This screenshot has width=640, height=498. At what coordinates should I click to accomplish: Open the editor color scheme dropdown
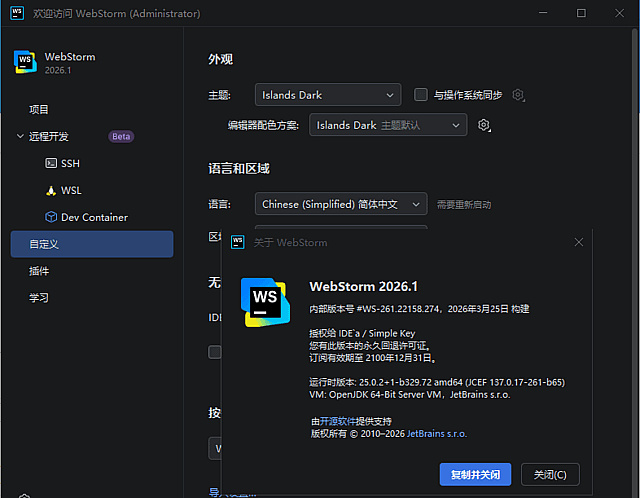tap(388, 125)
